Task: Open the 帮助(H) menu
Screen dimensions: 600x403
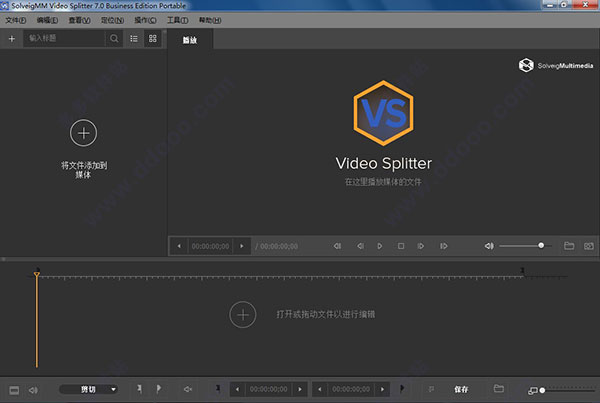Action: click(x=210, y=20)
